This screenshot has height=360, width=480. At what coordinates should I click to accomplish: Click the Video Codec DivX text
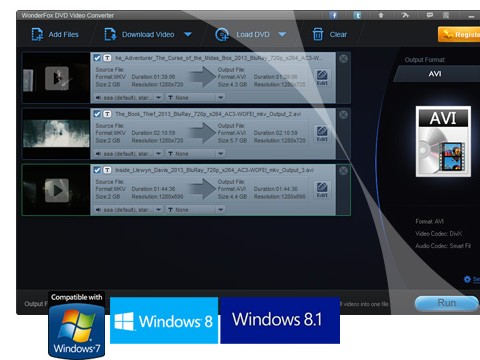pyautogui.click(x=439, y=234)
